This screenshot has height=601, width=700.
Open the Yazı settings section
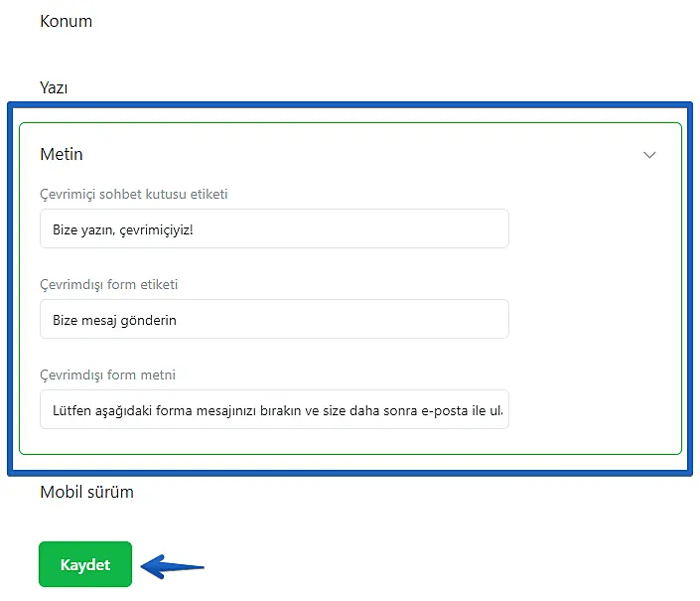click(x=54, y=87)
